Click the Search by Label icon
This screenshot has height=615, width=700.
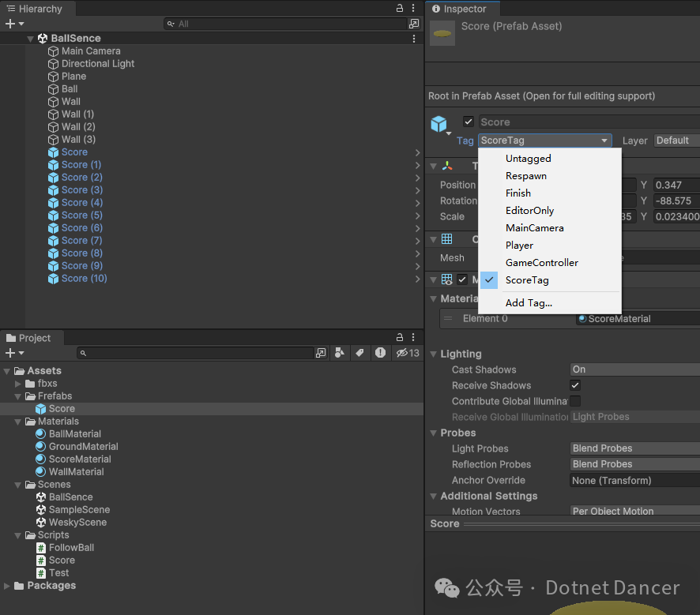tap(359, 353)
